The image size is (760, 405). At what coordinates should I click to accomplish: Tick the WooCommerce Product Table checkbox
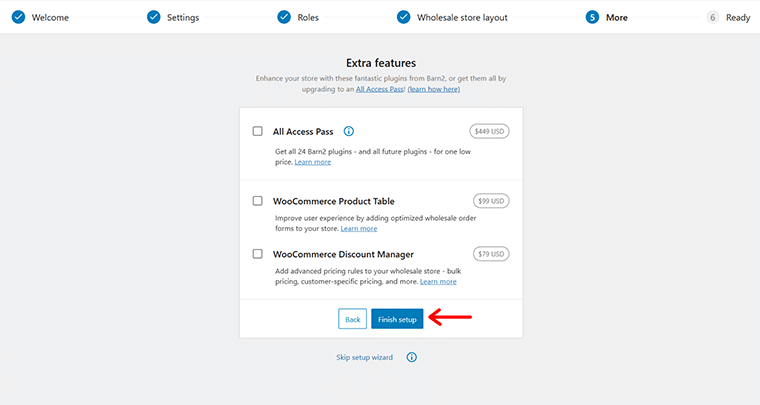(x=258, y=201)
